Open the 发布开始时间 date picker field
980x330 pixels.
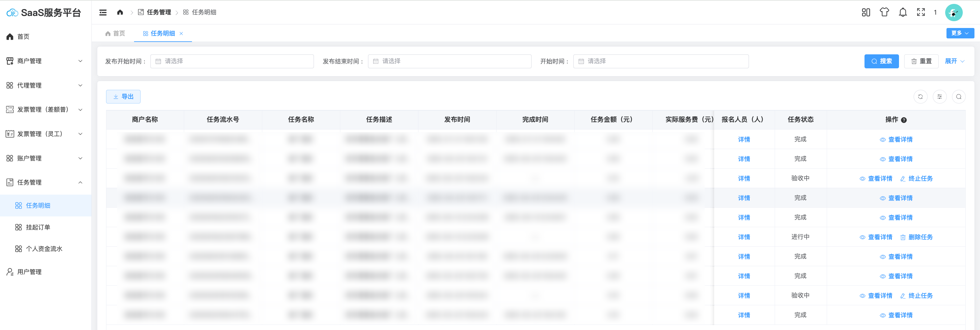click(x=232, y=61)
